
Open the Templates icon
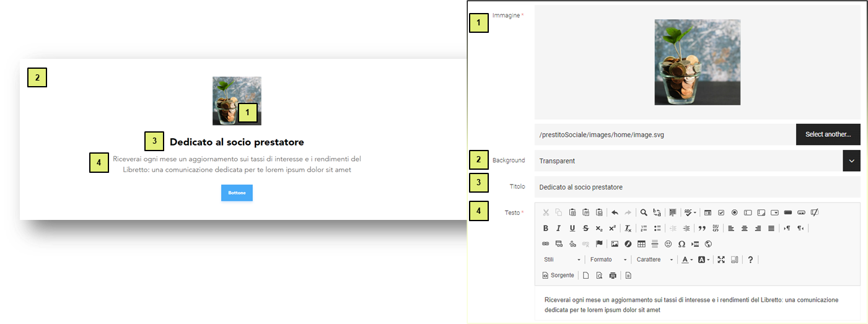[628, 275]
